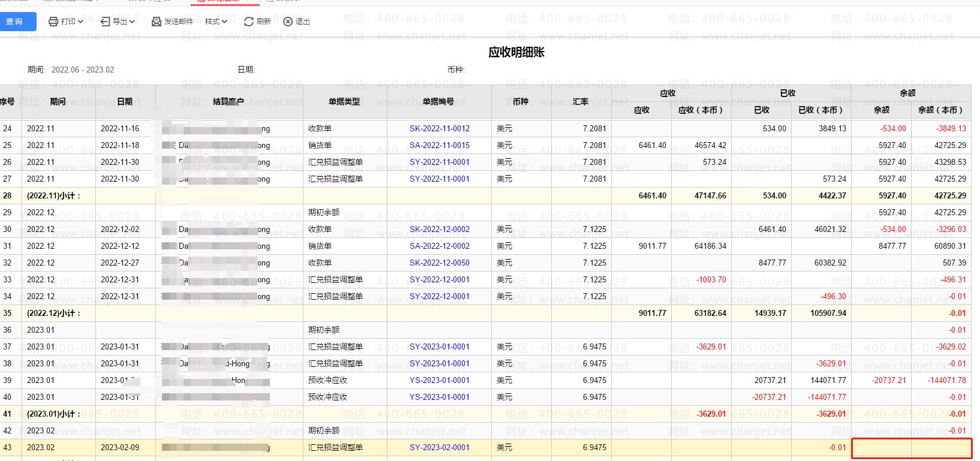Screen dimensions: 980x461
Task: Open document link SK-2022-12-0050
Action: click(440, 263)
